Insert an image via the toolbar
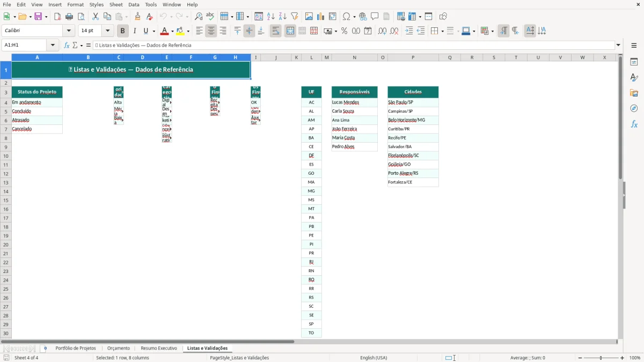Image resolution: width=644 pixels, height=362 pixels. 309,17
